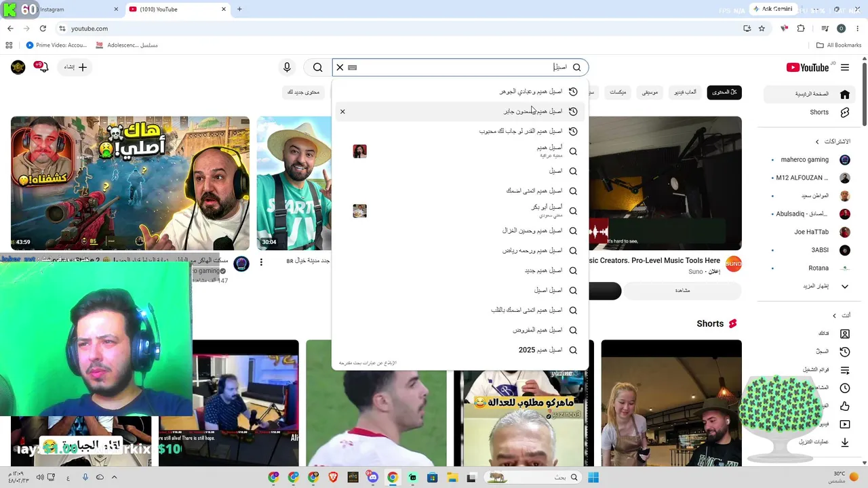Choose suggestion اسيل هميم وعبادي الجوهر

[460, 91]
